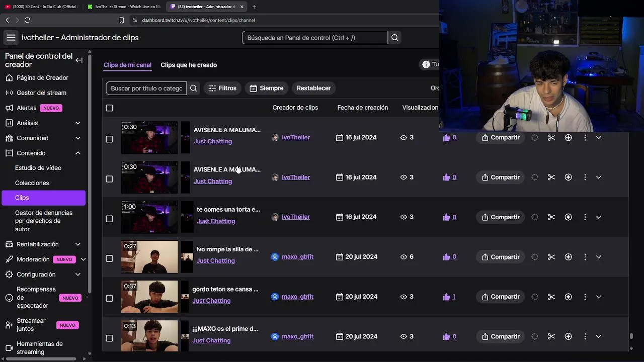Viewport: 644px width, 362px height.
Task: Open Alertas in sidebar
Action: click(27, 108)
